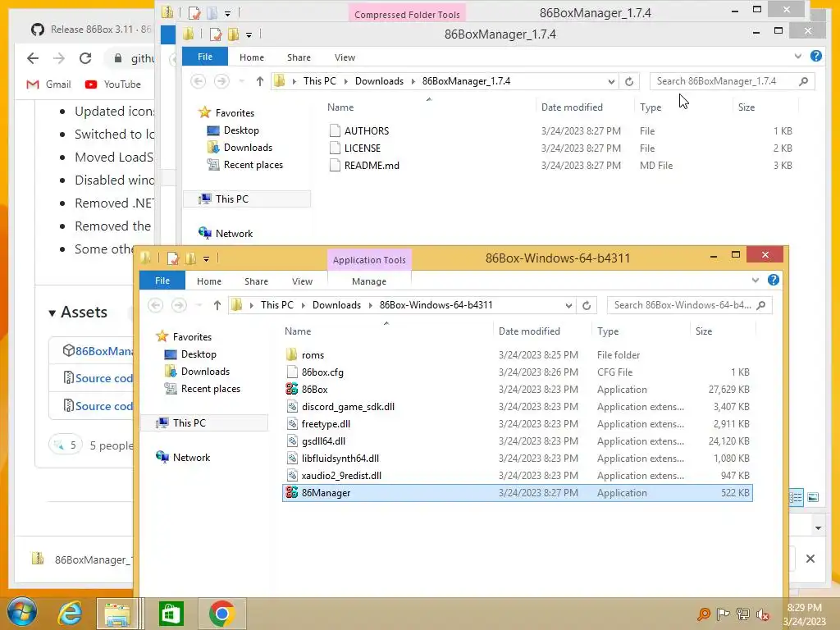The height and width of the screenshot is (630, 840).
Task: Select This PC in 86BoxManager window sidebar
Action: point(232,199)
